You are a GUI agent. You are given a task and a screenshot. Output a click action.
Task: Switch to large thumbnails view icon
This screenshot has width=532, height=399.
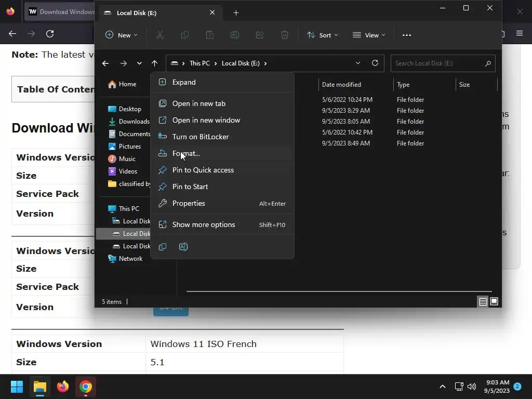(494, 301)
